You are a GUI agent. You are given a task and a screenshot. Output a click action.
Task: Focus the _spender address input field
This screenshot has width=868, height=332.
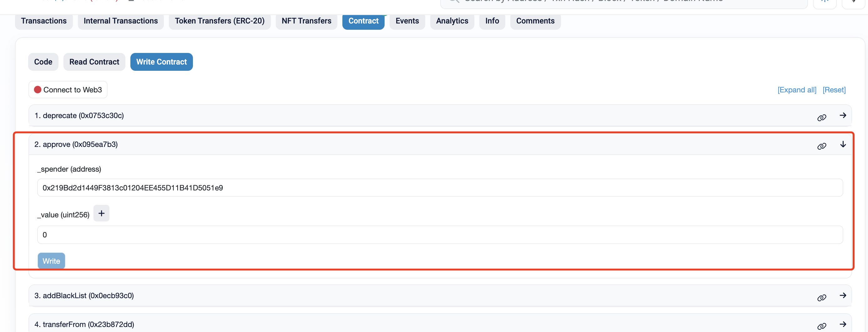point(440,188)
